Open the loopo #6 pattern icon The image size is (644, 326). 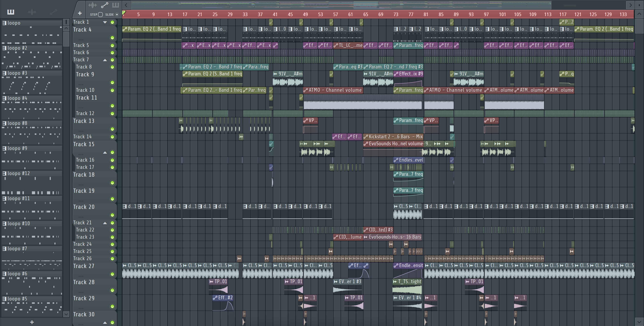(x=4, y=274)
